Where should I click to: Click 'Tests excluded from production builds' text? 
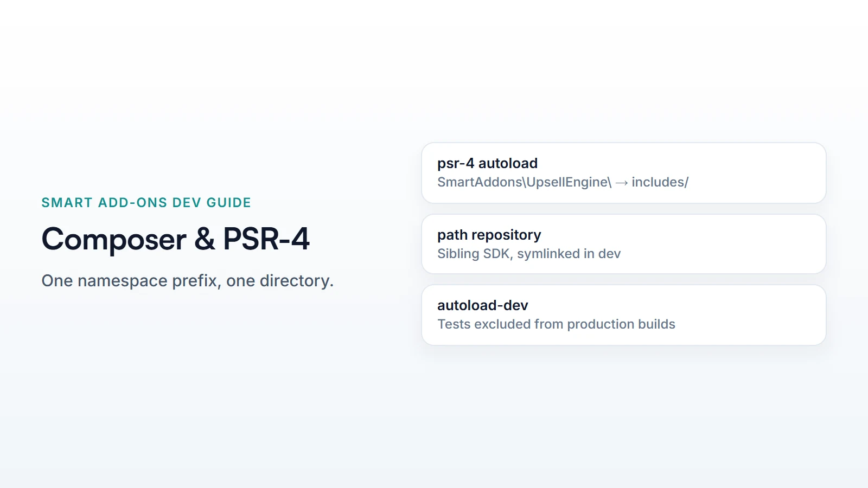click(x=556, y=324)
